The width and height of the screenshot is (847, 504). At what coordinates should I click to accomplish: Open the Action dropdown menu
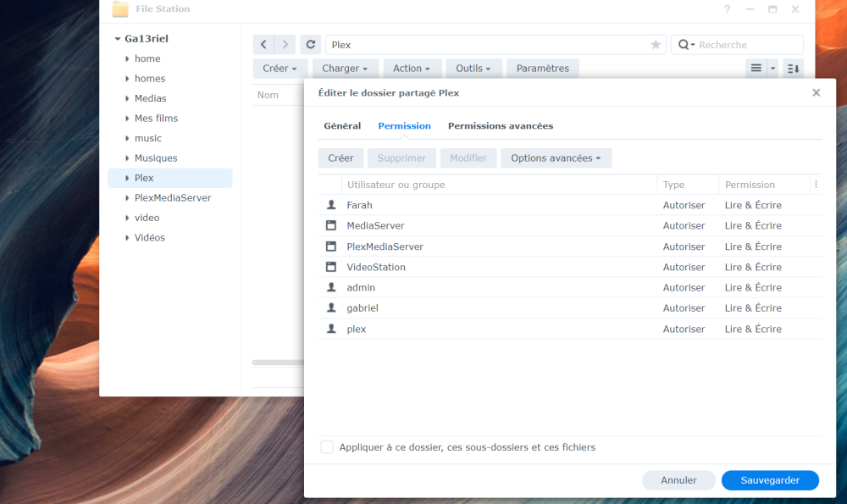pos(412,69)
